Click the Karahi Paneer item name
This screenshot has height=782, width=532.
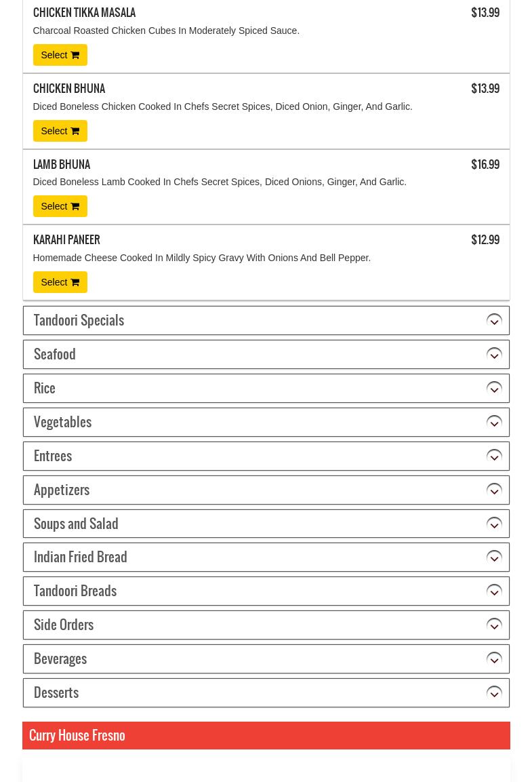pyautogui.click(x=66, y=240)
